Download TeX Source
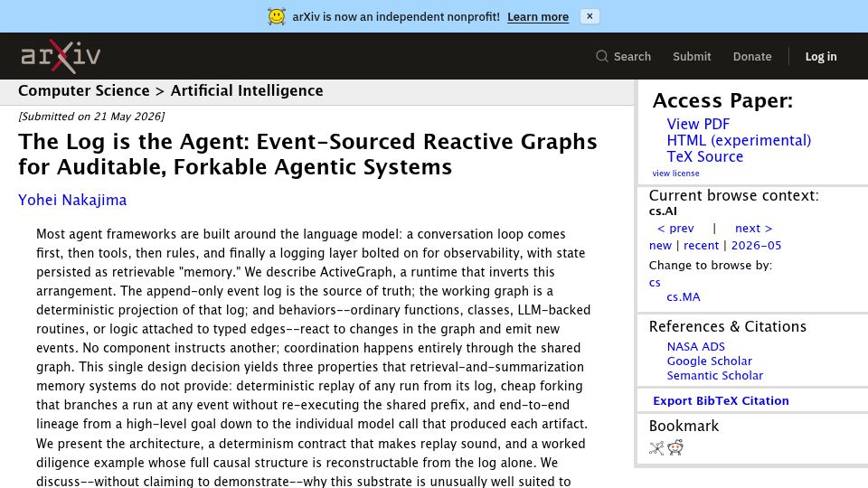 (704, 156)
